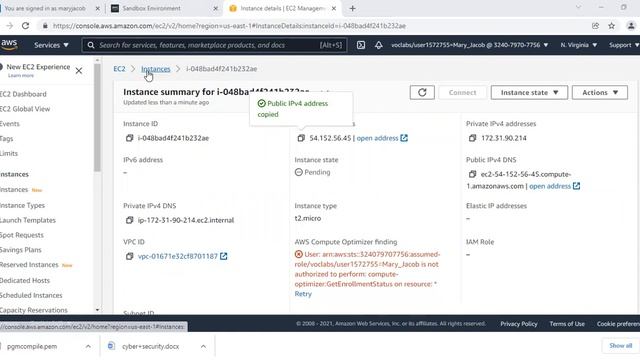Open the notifications bell
The height and width of the screenshot is (360, 640).
(x=379, y=45)
